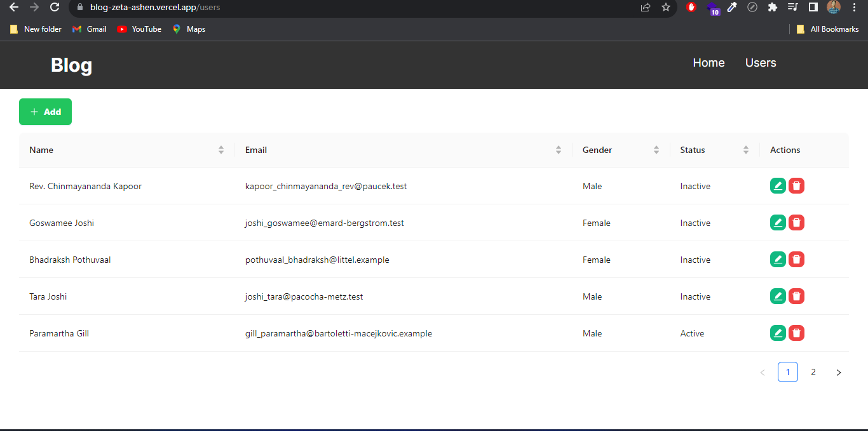Delete Rev. Chinmayananda Kapoor's record
The width and height of the screenshot is (868, 431).
point(796,185)
